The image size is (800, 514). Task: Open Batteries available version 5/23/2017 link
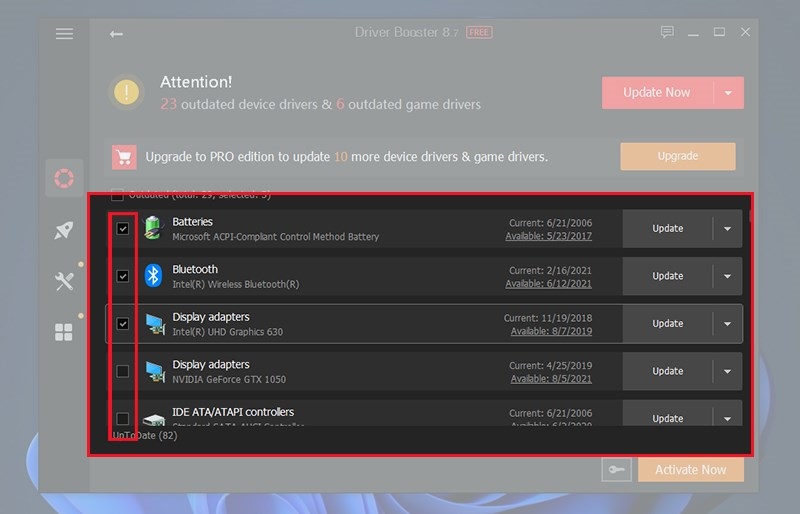click(548, 236)
